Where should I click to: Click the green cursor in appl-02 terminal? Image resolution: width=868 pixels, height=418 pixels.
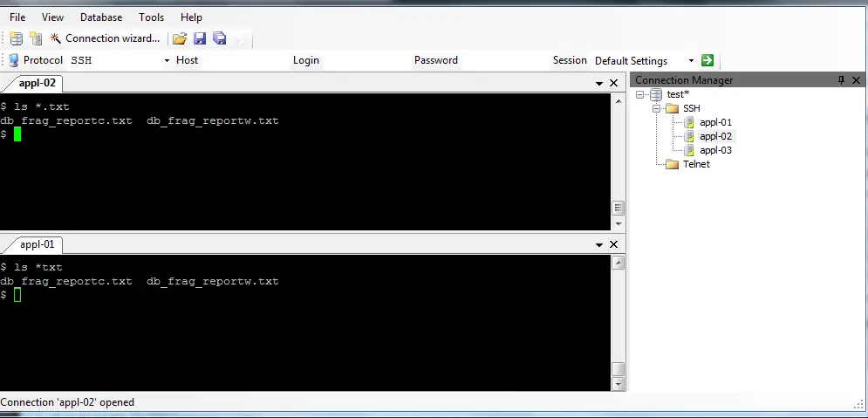(x=17, y=134)
